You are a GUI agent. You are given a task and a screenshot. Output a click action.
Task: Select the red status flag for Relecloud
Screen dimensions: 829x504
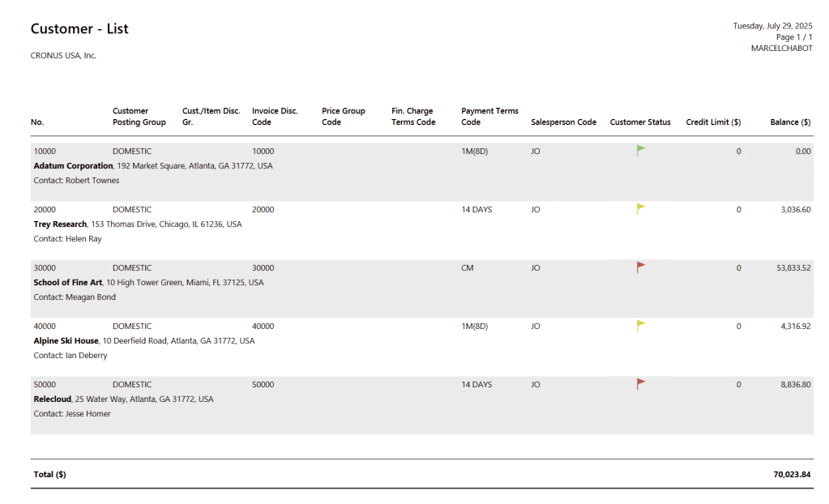[640, 384]
